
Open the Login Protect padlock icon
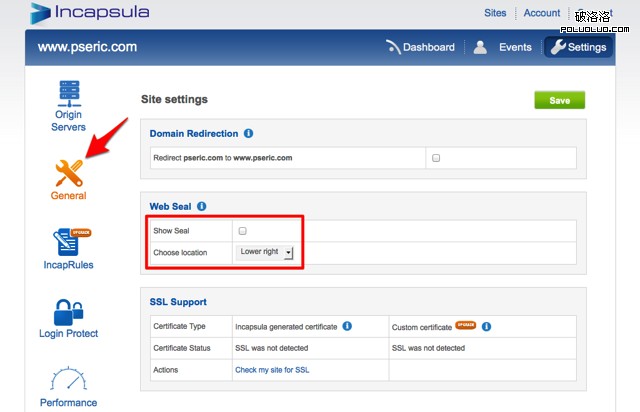[x=68, y=313]
